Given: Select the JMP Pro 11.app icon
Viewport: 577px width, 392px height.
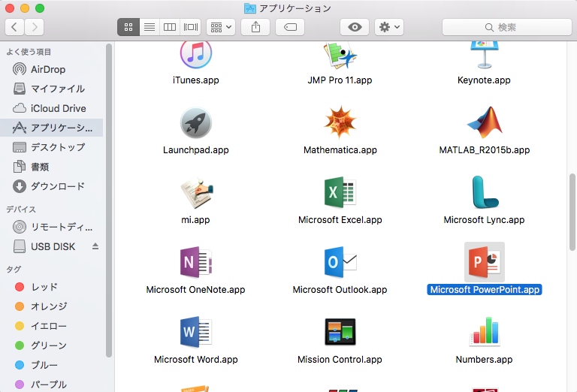Looking at the screenshot, I should coord(340,55).
